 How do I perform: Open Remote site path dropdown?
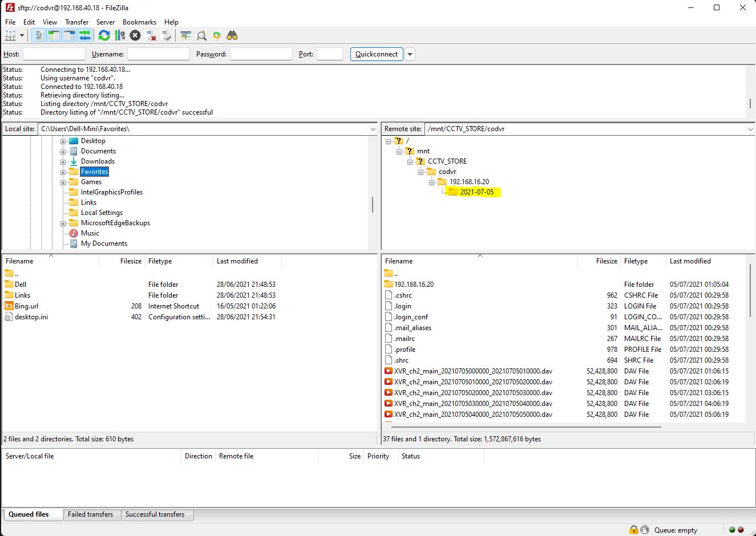(x=750, y=129)
